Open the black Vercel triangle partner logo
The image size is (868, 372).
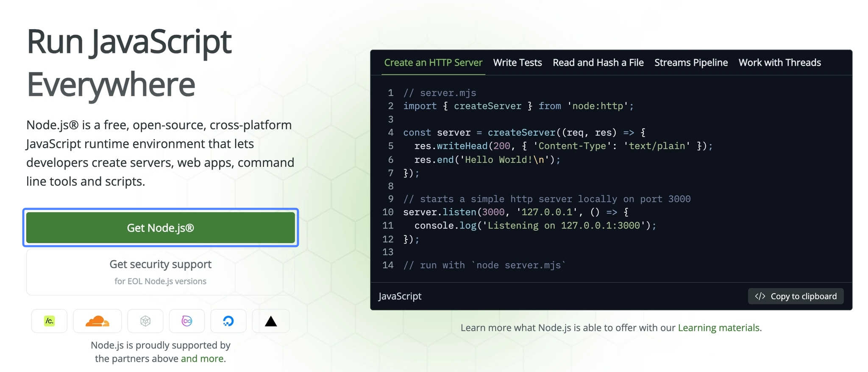[271, 321]
